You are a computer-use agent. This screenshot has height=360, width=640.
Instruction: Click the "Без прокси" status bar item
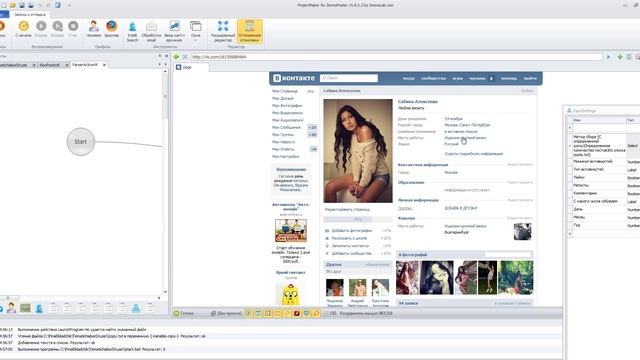coord(226,313)
